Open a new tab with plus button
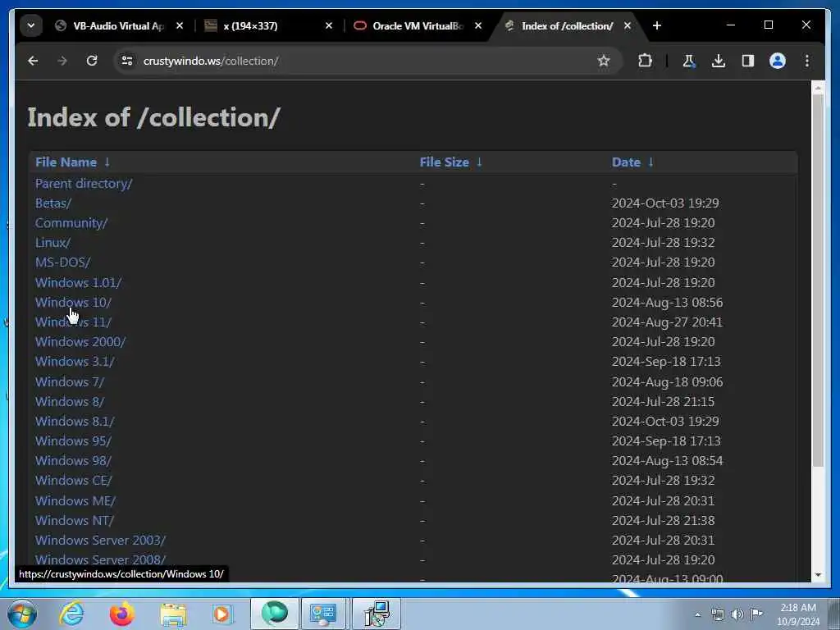This screenshot has width=840, height=630. (657, 25)
